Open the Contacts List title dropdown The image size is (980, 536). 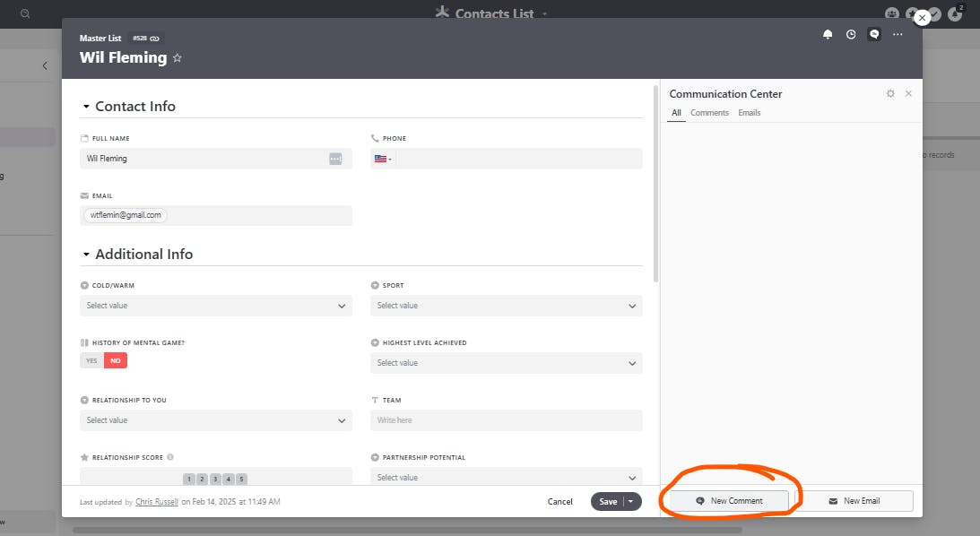click(544, 13)
